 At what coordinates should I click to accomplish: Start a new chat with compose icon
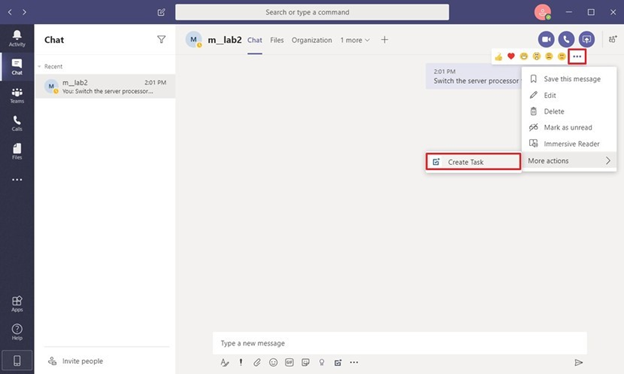(161, 12)
